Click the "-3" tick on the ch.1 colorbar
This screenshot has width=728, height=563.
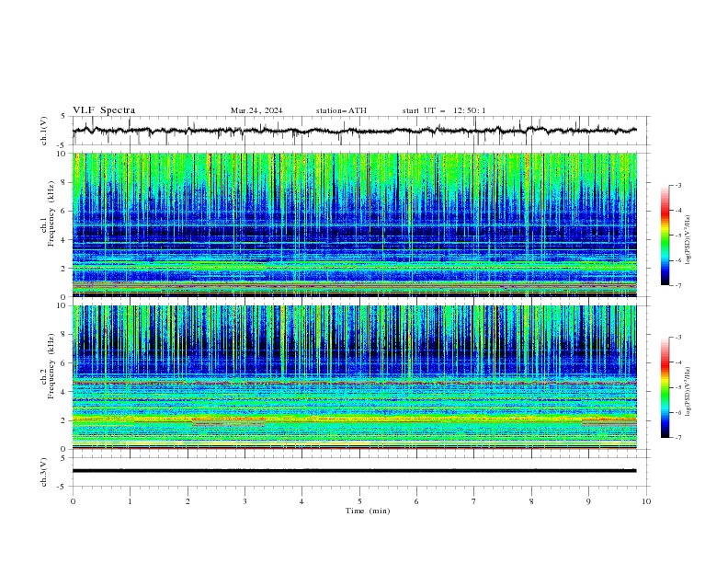678,185
